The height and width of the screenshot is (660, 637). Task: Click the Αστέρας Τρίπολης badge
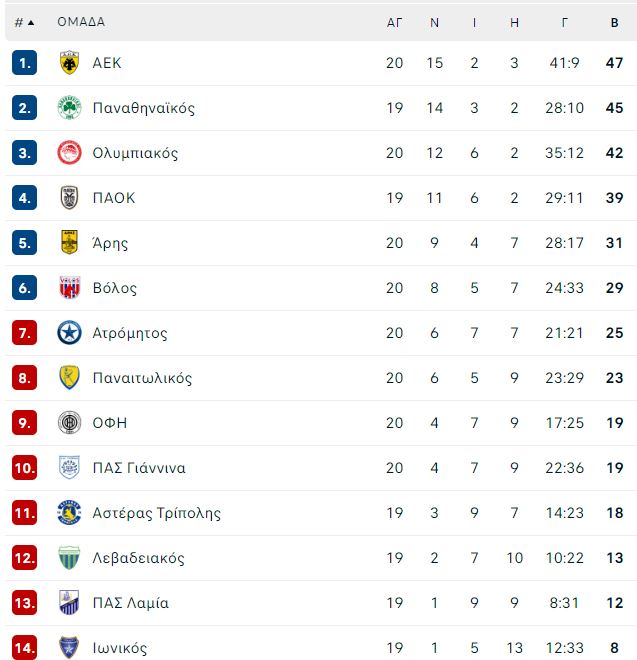tap(69, 513)
